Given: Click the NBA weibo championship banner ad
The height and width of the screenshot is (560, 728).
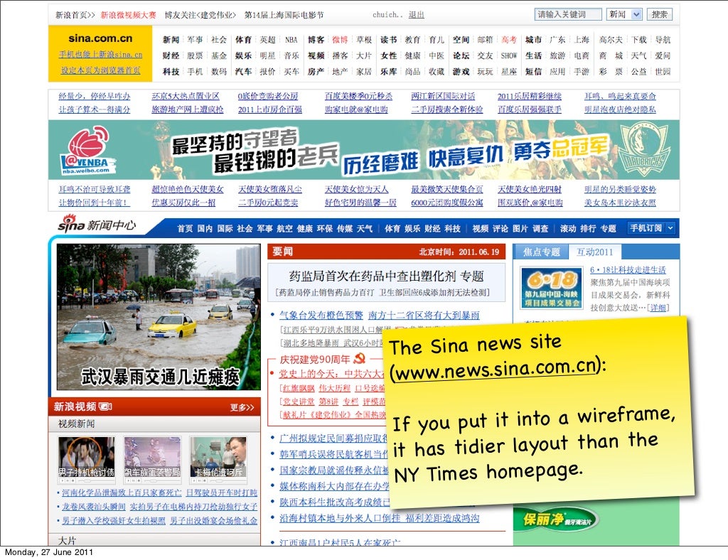Looking at the screenshot, I should pos(363,149).
